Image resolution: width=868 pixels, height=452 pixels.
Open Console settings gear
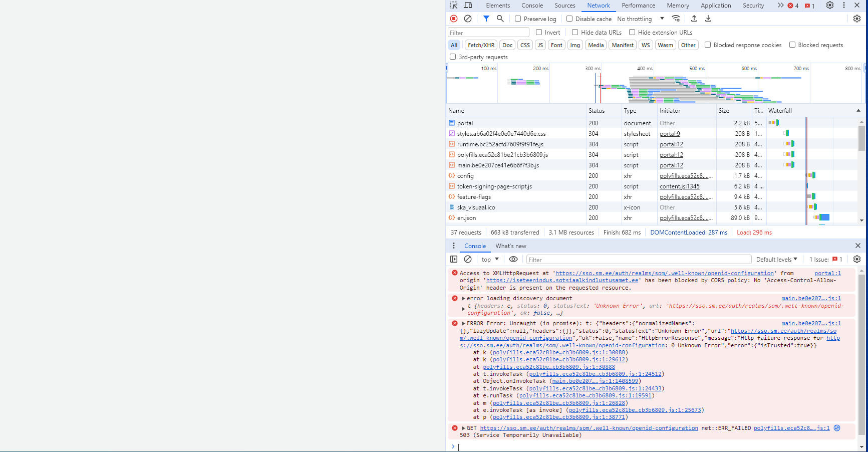tap(857, 259)
